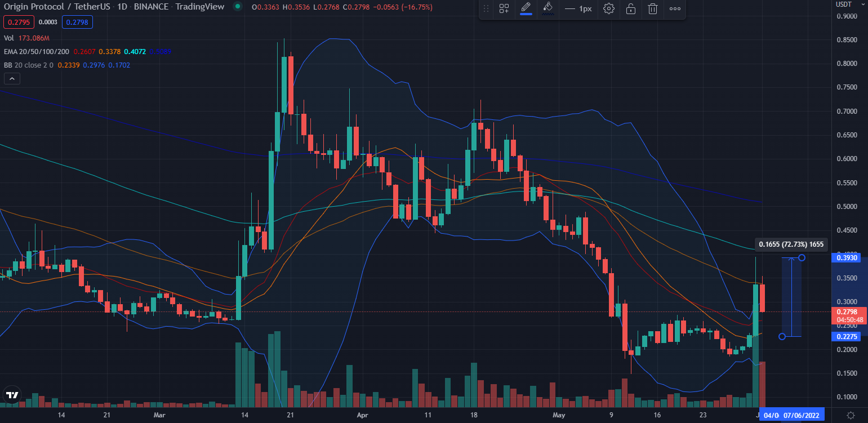The width and height of the screenshot is (868, 423).
Task: Click the 0.1000 label on the price axis
Action: tap(847, 397)
